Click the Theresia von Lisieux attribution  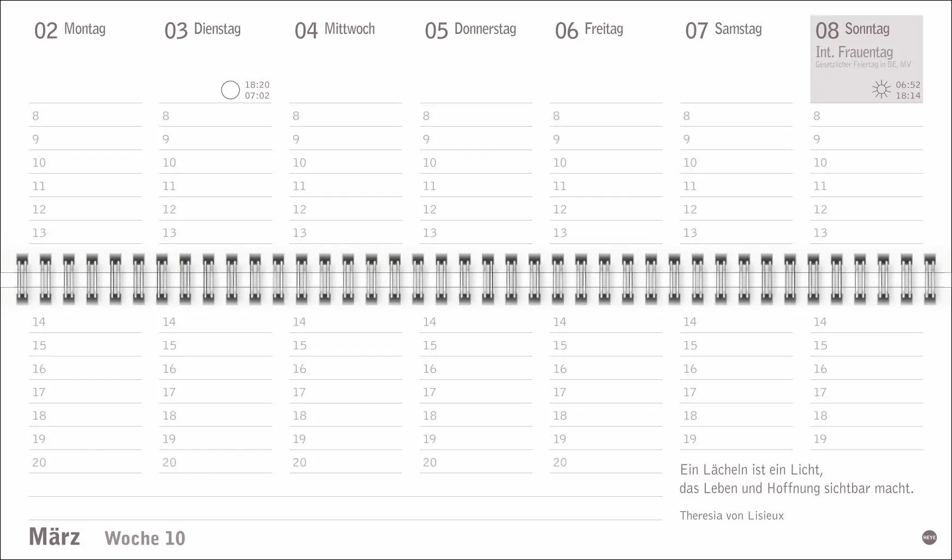coord(731,516)
